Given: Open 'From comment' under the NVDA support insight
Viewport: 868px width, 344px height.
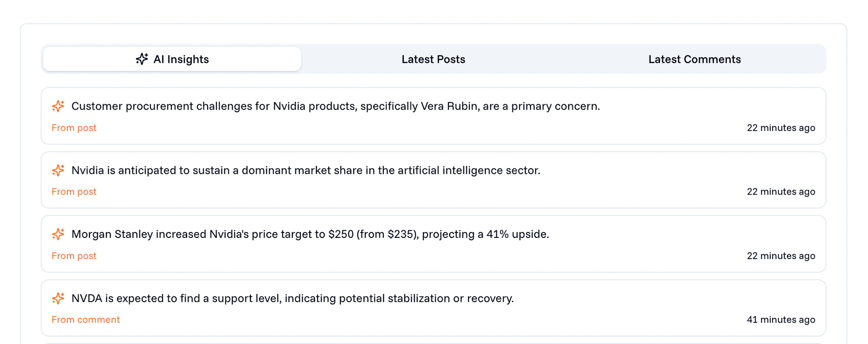Looking at the screenshot, I should click(85, 319).
